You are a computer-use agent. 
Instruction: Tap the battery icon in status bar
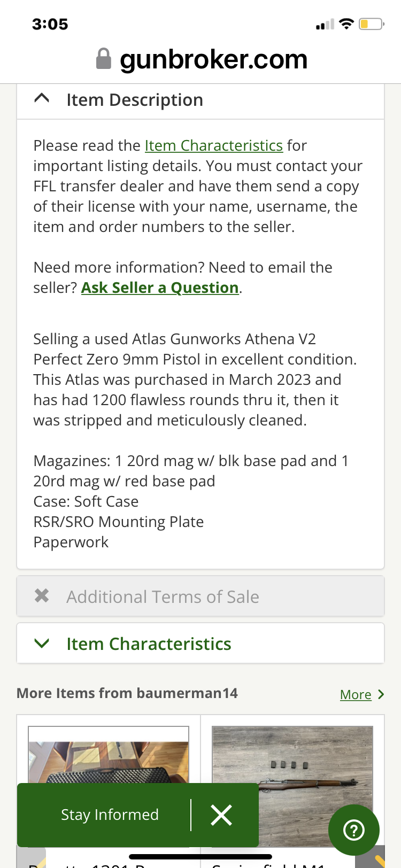point(371,24)
